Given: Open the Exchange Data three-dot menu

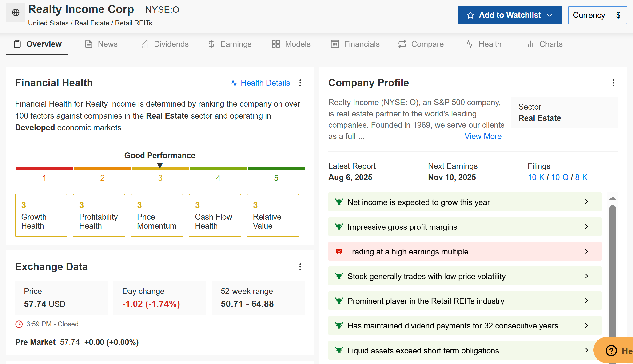Looking at the screenshot, I should tap(300, 267).
